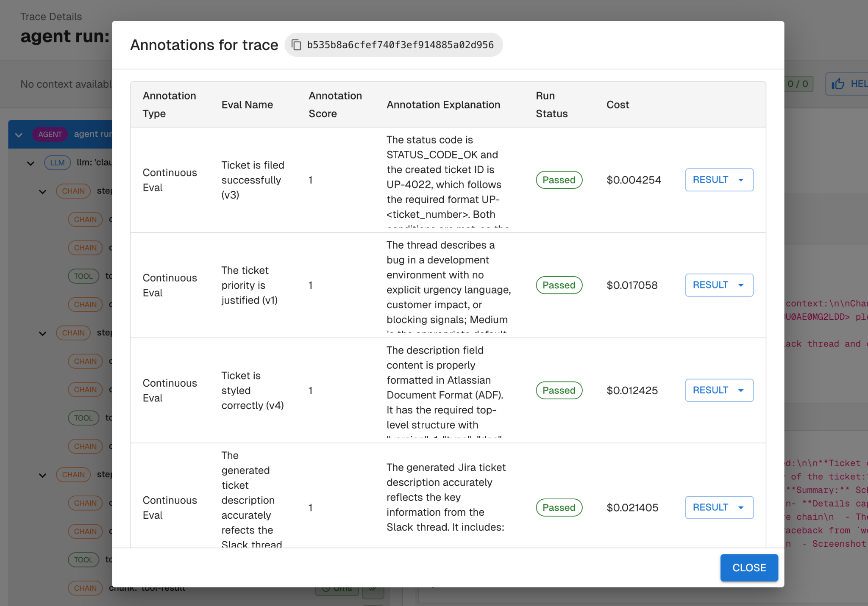Viewport: 868px width, 606px height.
Task: Click the Cost column header
Action: [x=618, y=105]
